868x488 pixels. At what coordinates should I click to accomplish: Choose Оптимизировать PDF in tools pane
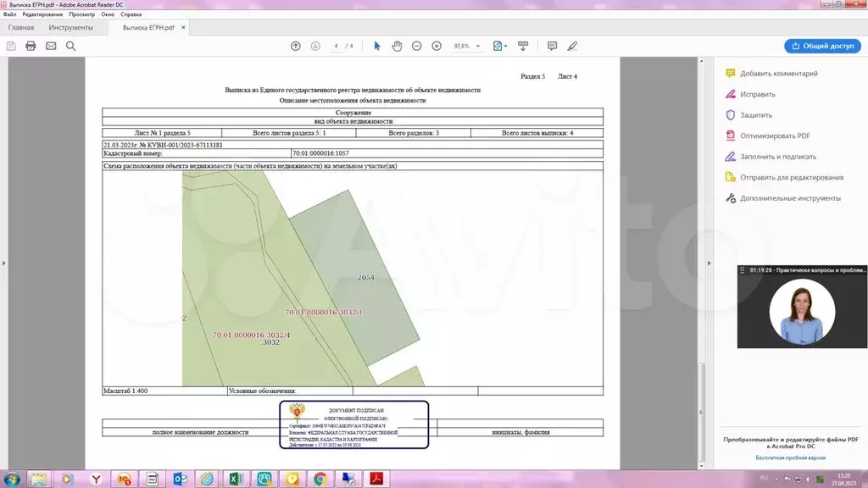(x=775, y=136)
